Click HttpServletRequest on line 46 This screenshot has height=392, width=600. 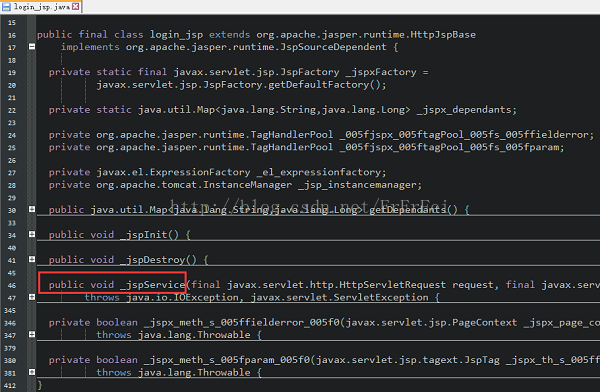click(x=393, y=285)
